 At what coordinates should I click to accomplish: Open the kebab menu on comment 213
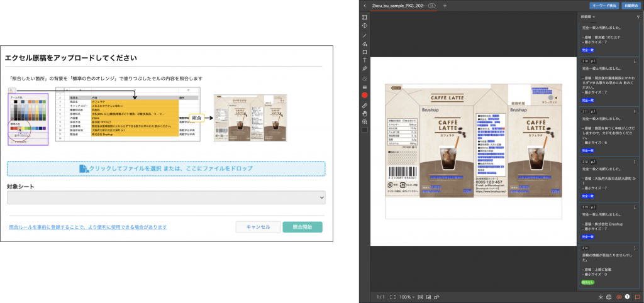(x=635, y=207)
